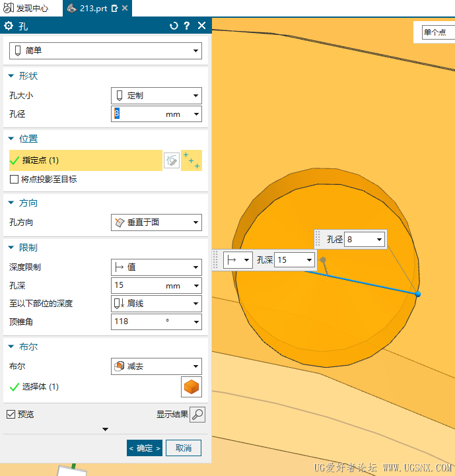The width and height of the screenshot is (455, 476).
Task: Grab the 孔深 on-screen box grip
Action: [x=215, y=260]
